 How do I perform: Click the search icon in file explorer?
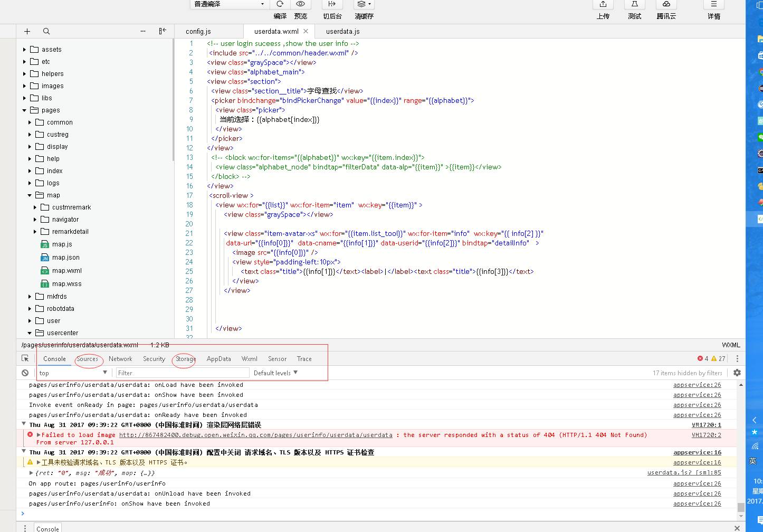tap(46, 31)
